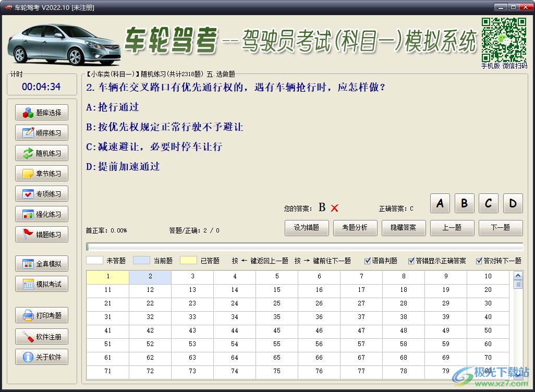This screenshot has width=535, height=392.
Task: Open 专项练习 special practice
Action: 42,194
